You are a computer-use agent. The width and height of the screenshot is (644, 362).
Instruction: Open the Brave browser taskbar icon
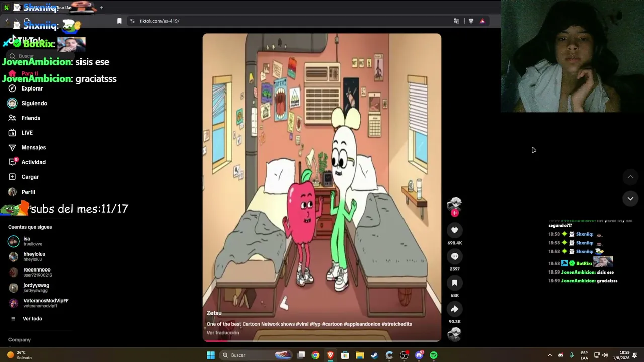(x=330, y=355)
